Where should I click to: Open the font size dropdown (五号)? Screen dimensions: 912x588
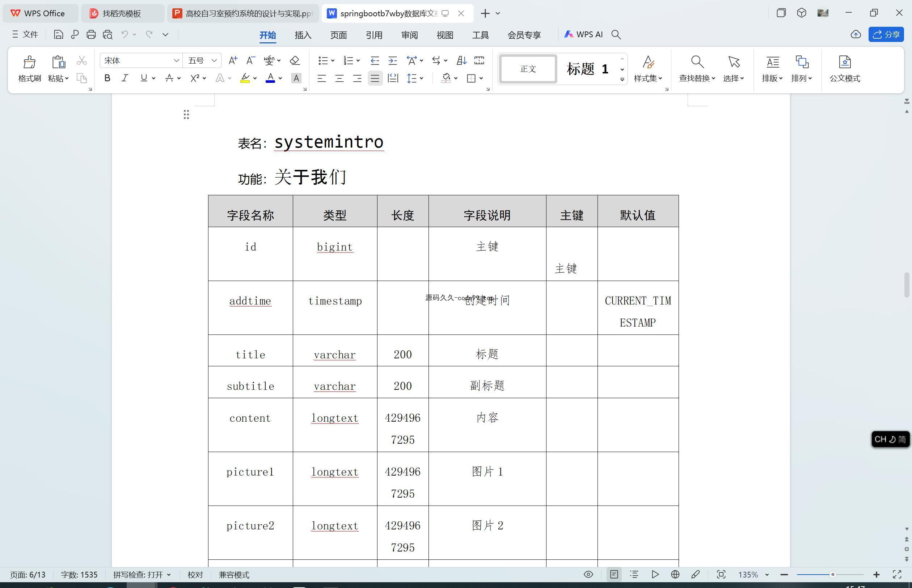coord(214,61)
